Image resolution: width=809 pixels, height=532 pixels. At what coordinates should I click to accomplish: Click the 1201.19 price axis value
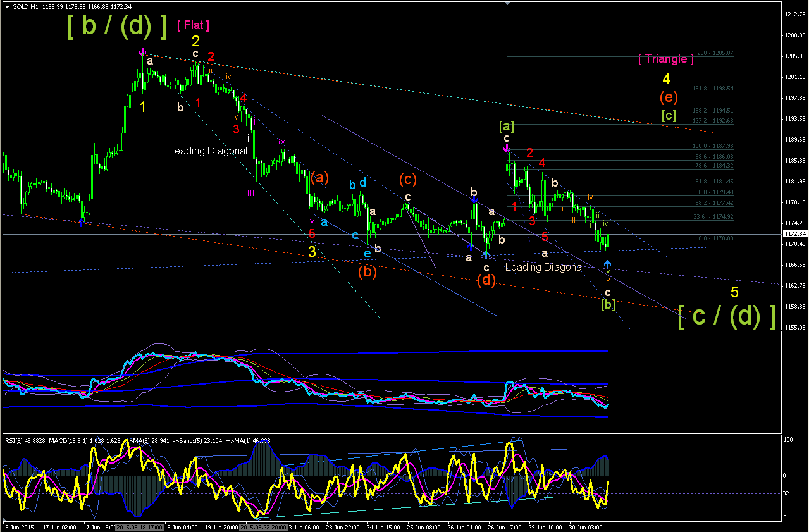[795, 77]
